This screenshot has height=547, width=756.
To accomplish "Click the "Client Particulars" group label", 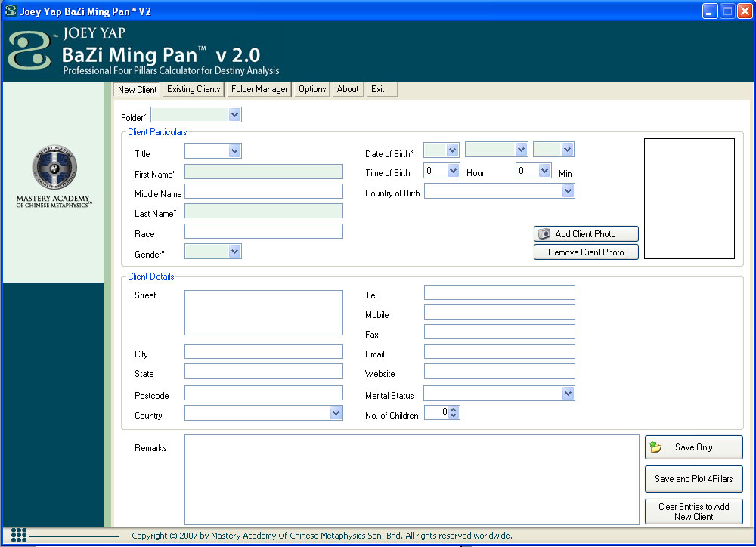I will 157,132.
